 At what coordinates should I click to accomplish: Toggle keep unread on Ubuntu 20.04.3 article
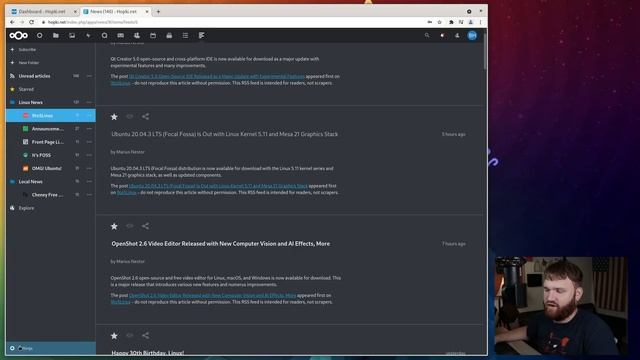click(130, 117)
